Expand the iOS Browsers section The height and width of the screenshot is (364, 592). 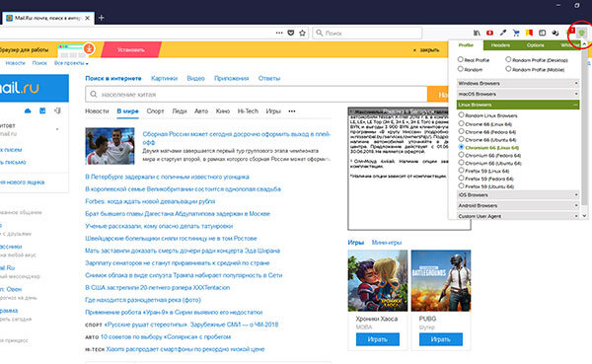(518, 195)
